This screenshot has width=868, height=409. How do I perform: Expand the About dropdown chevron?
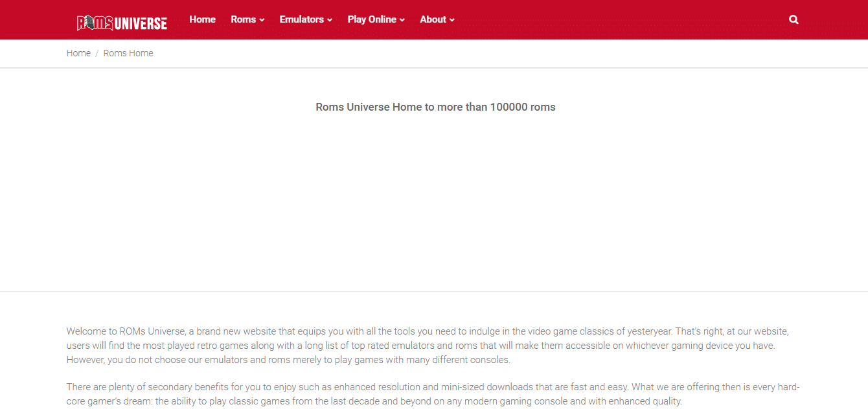[x=452, y=20]
